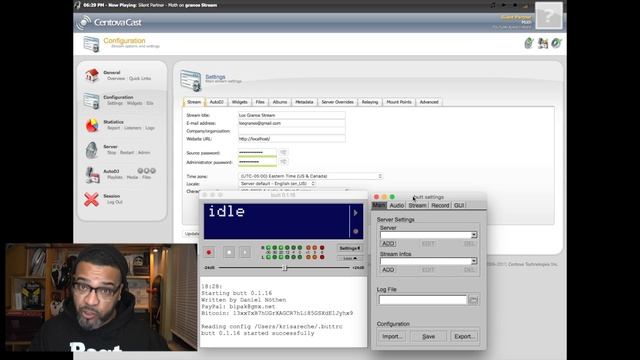This screenshot has width=640, height=360.
Task: Click the General home icon in sidebar
Action: tap(92, 75)
